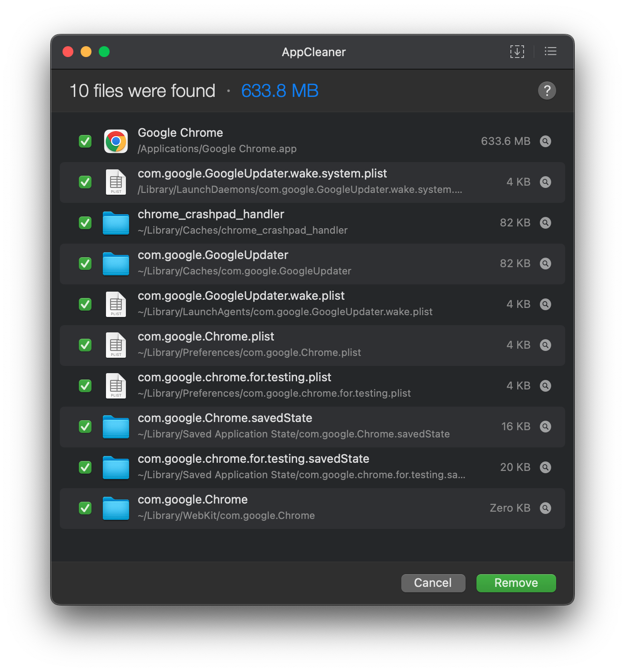This screenshot has width=625, height=672.
Task: Click the red close window button
Action: click(x=68, y=52)
